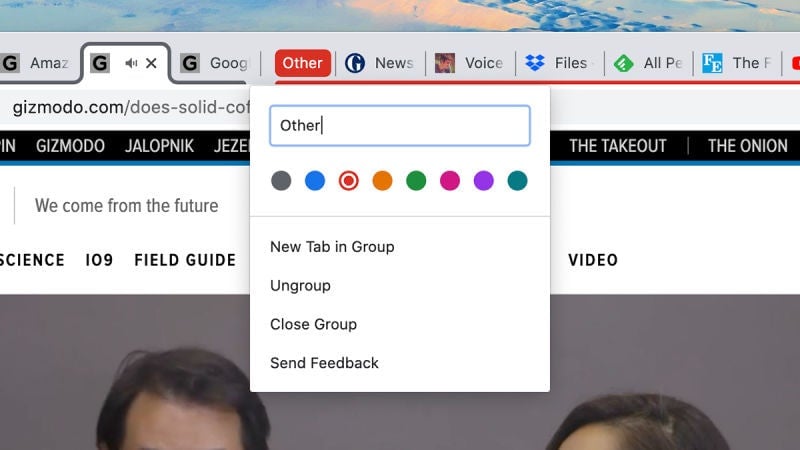Image resolution: width=800 pixels, height=450 pixels.
Task: Open THE TAKEOUT network link
Action: click(618, 146)
